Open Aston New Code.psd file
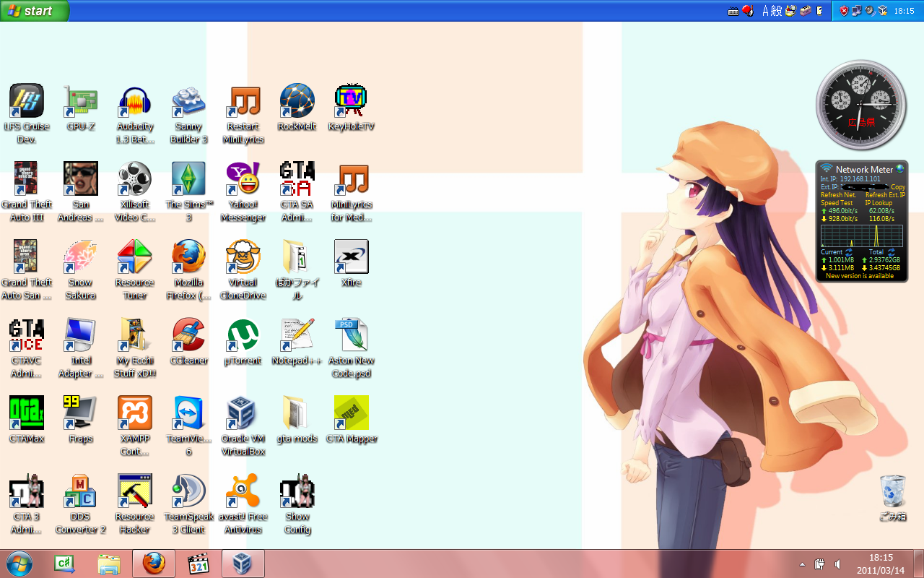 [352, 348]
